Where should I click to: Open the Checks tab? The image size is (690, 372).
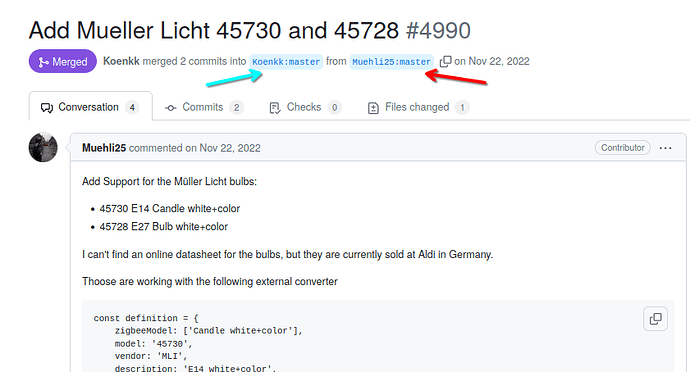305,107
